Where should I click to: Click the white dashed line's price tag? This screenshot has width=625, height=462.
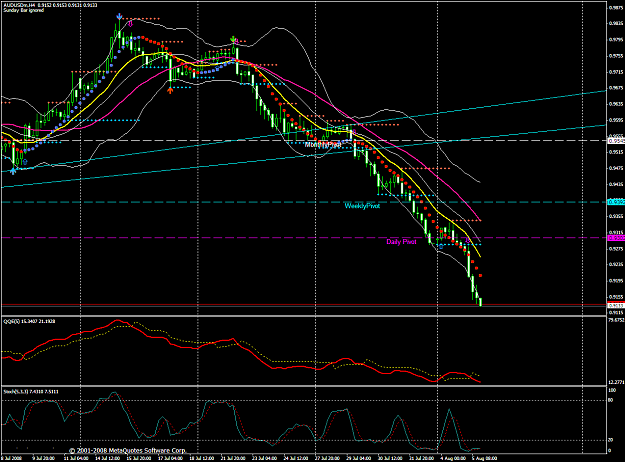(x=616, y=141)
